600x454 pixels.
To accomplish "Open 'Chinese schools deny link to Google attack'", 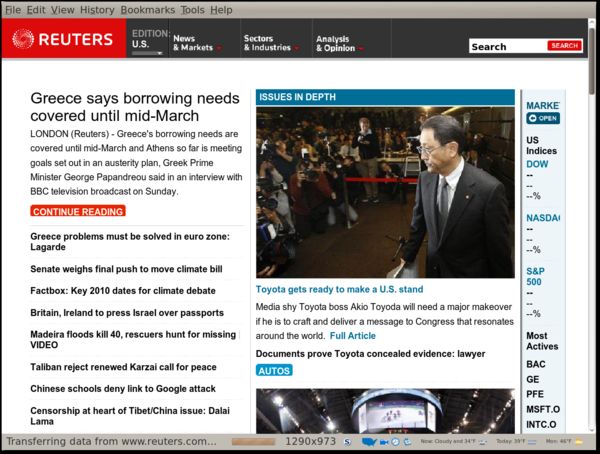I will pyautogui.click(x=123, y=389).
